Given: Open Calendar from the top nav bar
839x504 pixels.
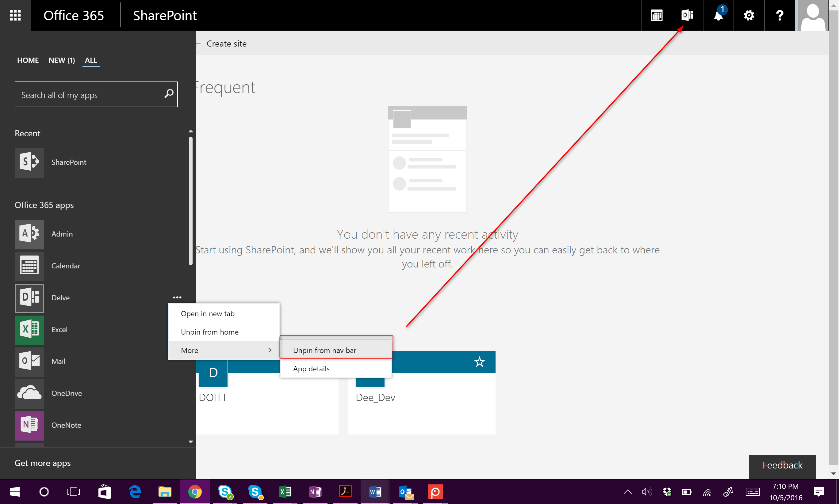Looking at the screenshot, I should click(x=657, y=15).
